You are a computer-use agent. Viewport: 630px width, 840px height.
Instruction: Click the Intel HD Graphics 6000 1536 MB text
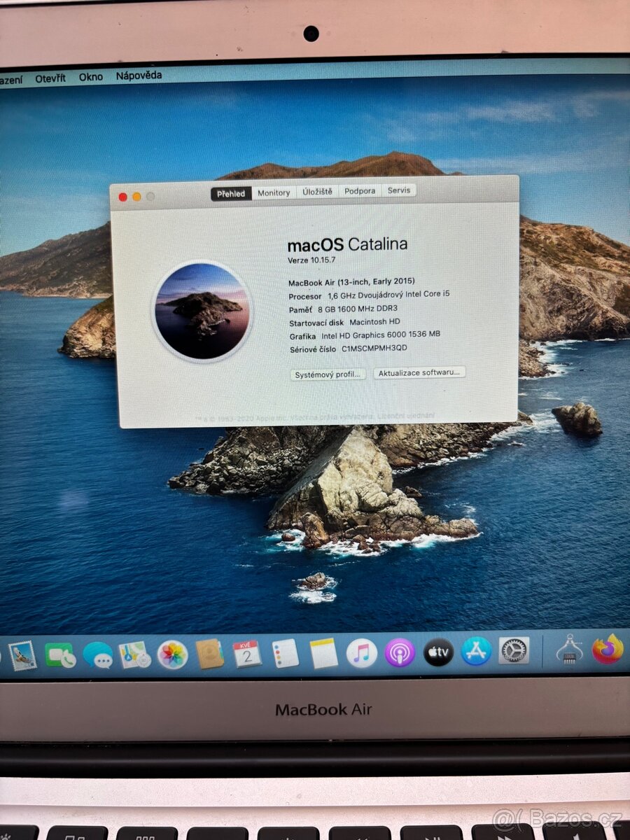pos(381,335)
